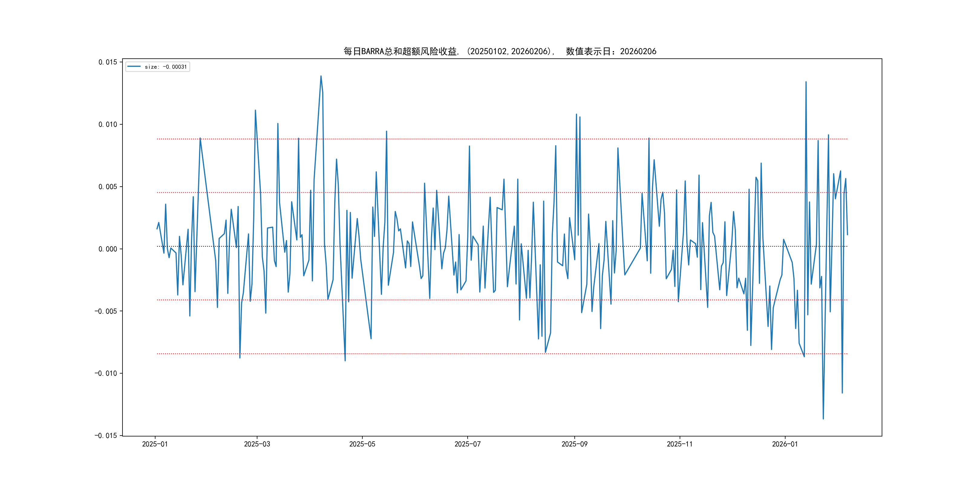Click the highest peak in April 2025
The width and height of the screenshot is (980, 490).
tap(321, 76)
